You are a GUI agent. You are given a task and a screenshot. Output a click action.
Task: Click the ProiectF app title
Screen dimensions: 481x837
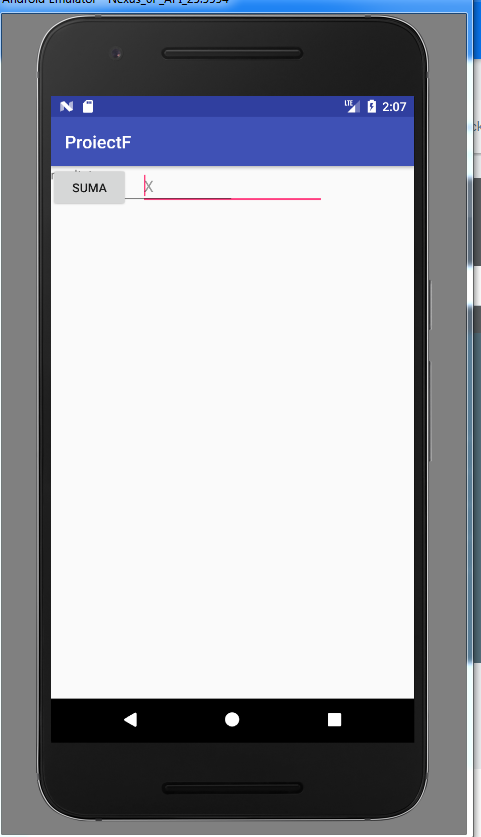click(98, 142)
